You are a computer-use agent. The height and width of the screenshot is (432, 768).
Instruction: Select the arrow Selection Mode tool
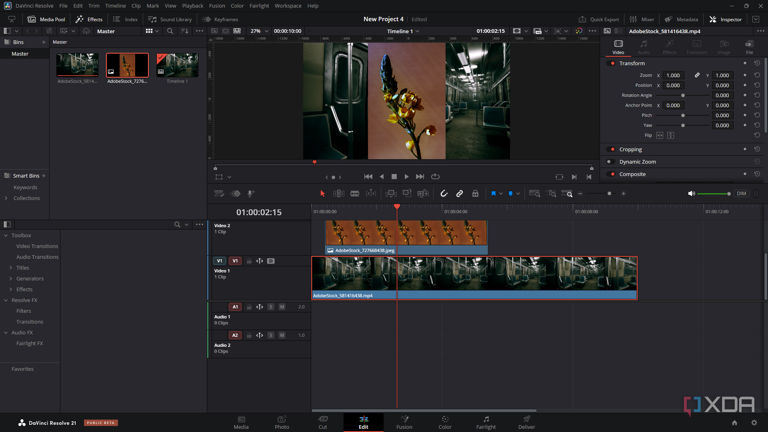point(322,193)
